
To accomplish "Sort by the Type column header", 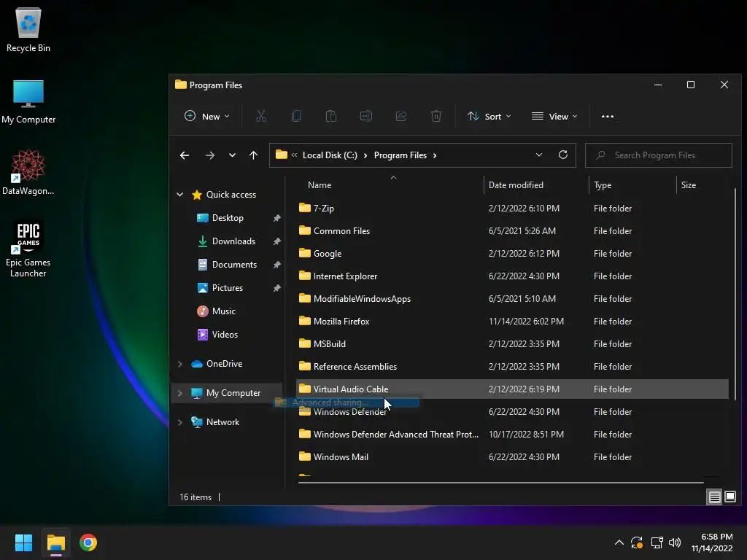I will click(x=602, y=185).
